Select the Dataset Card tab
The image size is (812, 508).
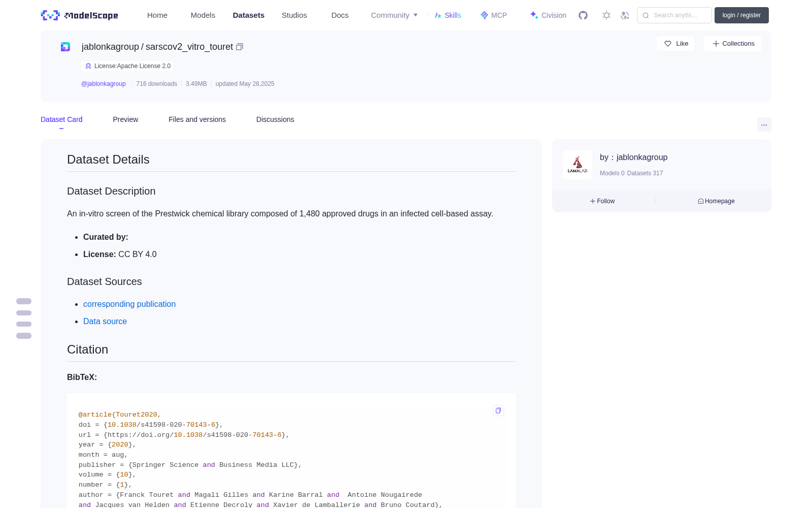[x=61, y=119]
